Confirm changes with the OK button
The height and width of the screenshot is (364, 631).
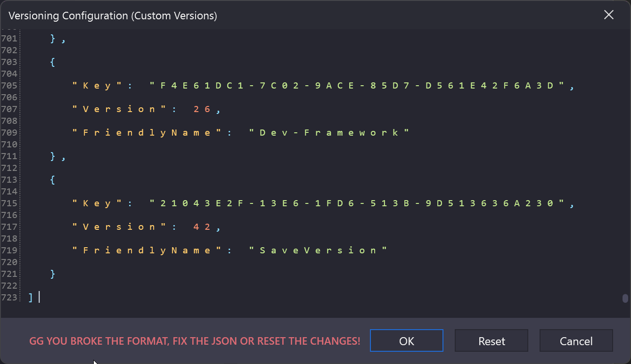click(407, 340)
